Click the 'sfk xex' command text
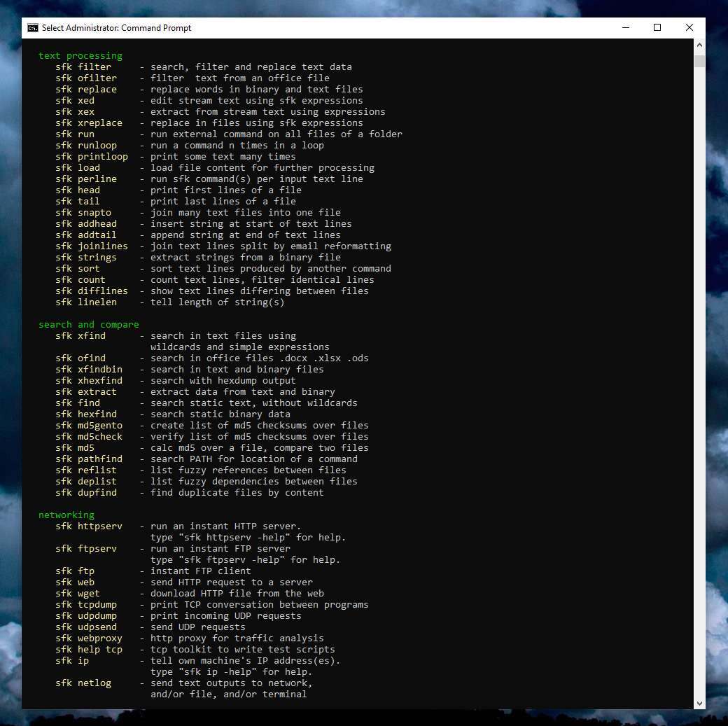Viewport: 728px width, 726px height. (x=75, y=112)
